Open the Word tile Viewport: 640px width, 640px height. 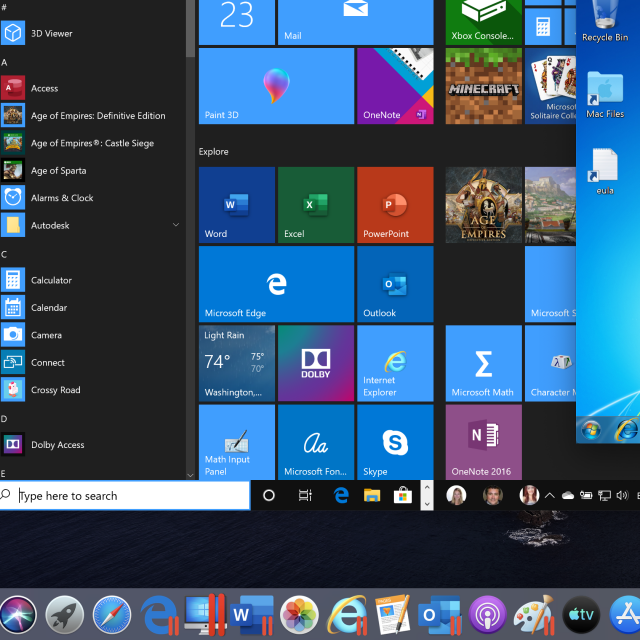pos(237,205)
